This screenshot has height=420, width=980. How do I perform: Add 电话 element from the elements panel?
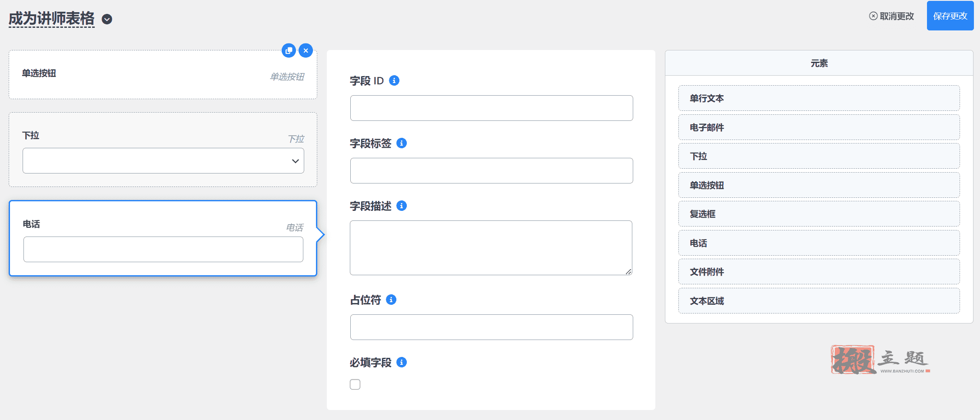[x=819, y=243]
